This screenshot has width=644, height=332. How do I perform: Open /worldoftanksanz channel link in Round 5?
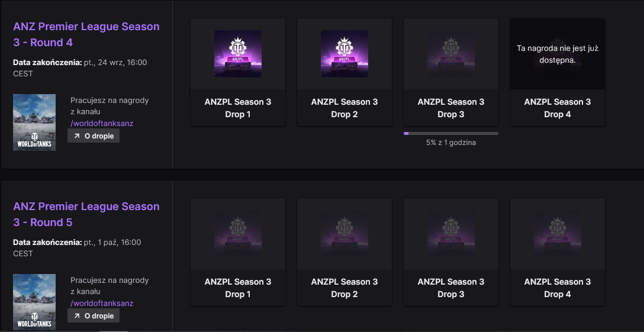point(102,303)
